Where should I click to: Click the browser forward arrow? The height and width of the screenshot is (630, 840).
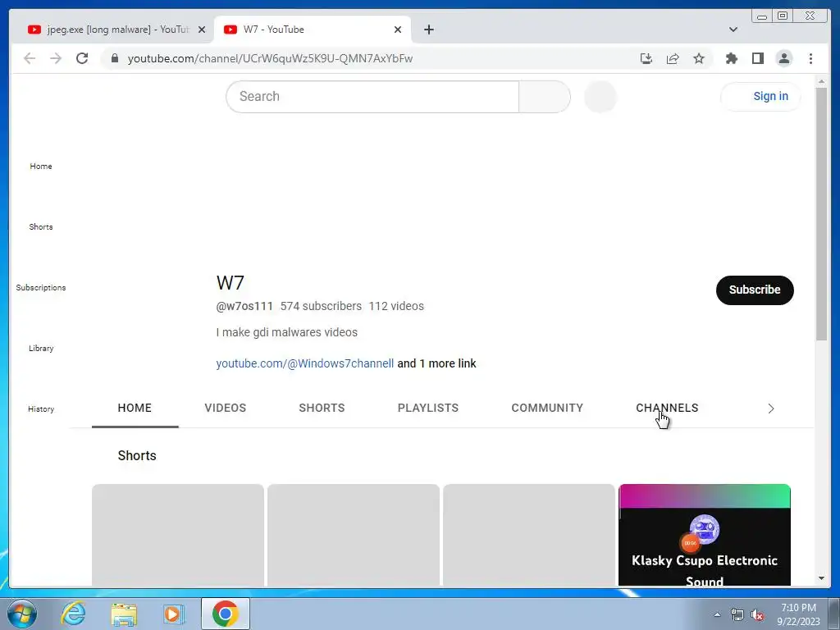[x=56, y=58]
